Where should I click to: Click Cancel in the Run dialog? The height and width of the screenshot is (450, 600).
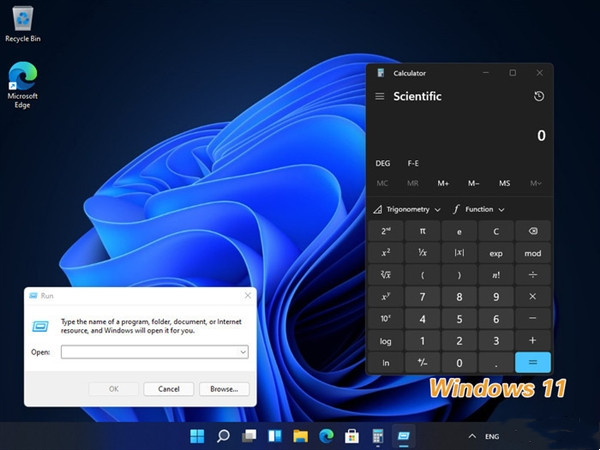point(168,389)
